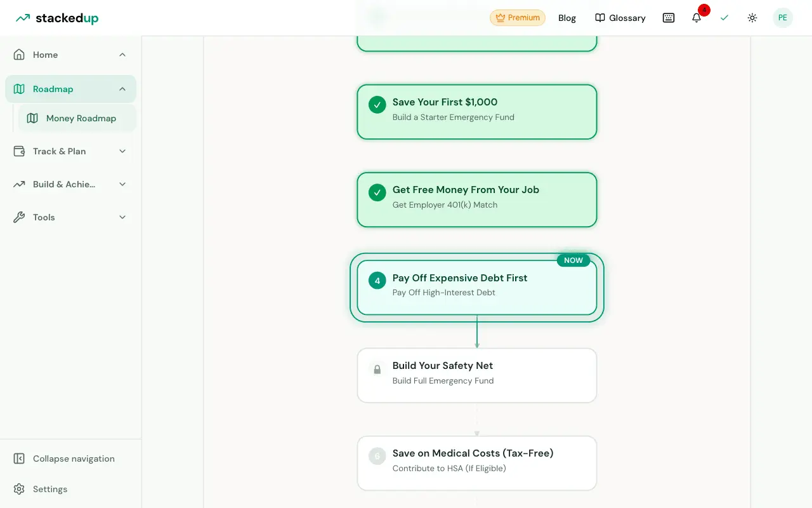Click the green checkmark status icon

pyautogui.click(x=724, y=18)
